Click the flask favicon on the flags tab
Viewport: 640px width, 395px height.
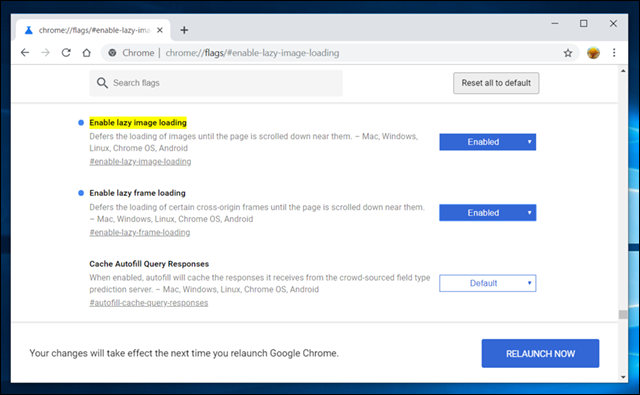(x=29, y=30)
